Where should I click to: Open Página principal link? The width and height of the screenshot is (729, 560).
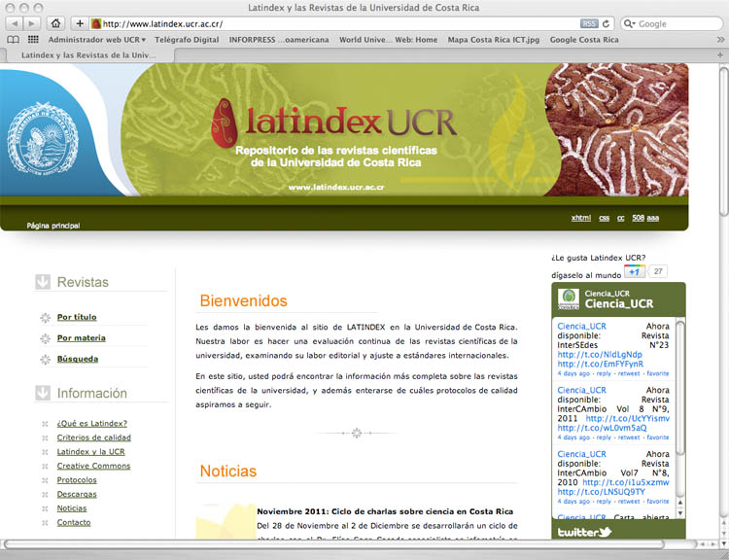[53, 226]
